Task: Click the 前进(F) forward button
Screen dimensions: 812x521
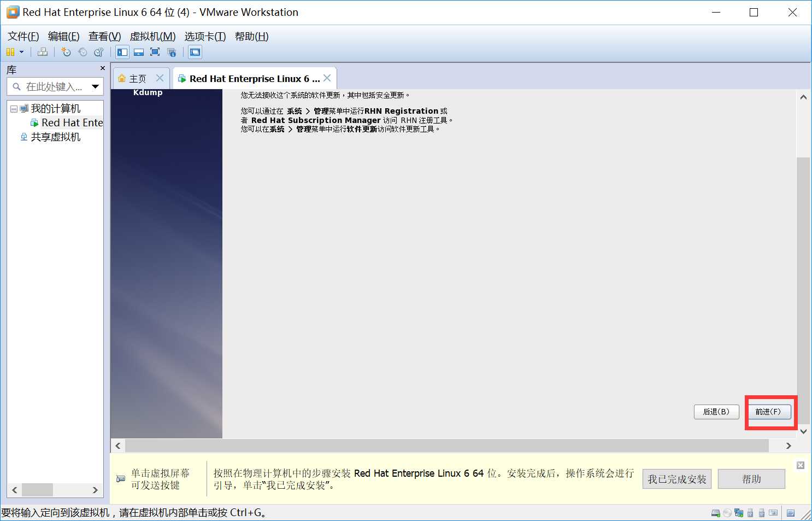Action: click(768, 412)
